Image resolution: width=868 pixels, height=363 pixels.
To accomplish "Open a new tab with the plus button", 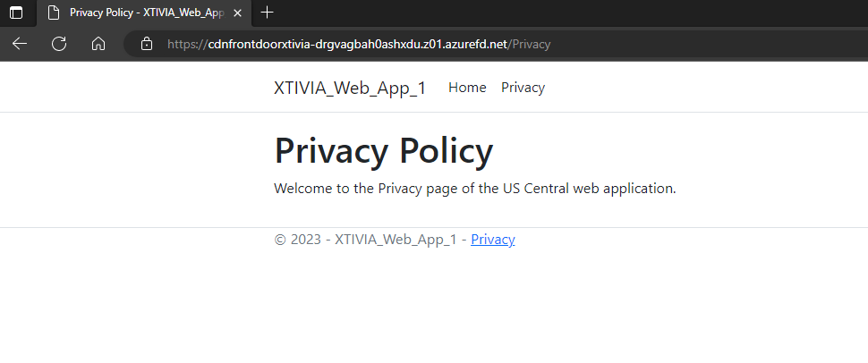I will (x=267, y=13).
